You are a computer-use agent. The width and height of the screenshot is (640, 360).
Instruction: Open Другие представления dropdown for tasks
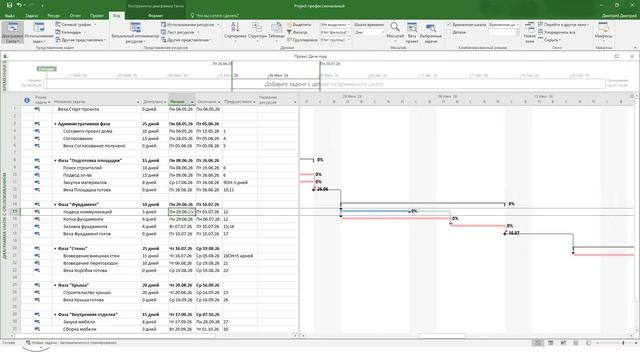tap(81, 40)
